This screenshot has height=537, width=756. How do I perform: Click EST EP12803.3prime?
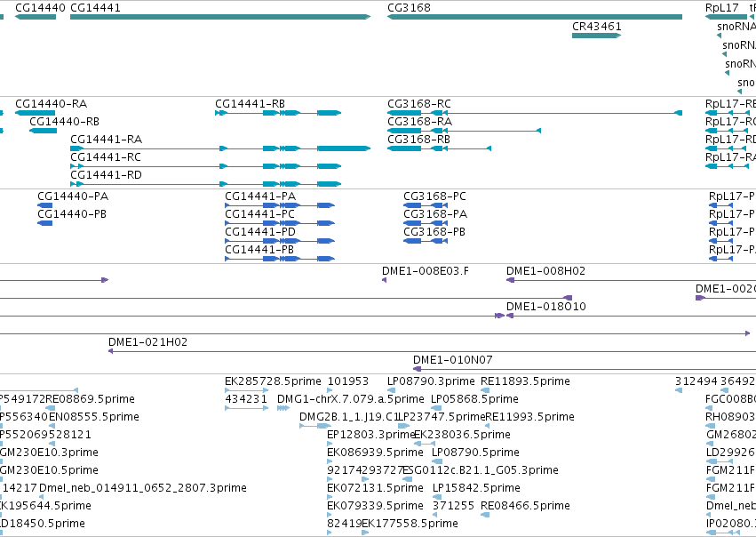pyautogui.click(x=371, y=435)
